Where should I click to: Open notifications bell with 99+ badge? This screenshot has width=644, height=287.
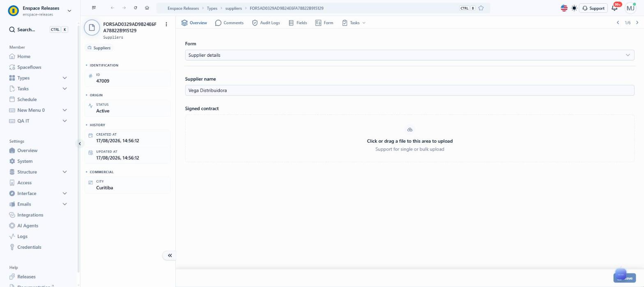coord(615,8)
